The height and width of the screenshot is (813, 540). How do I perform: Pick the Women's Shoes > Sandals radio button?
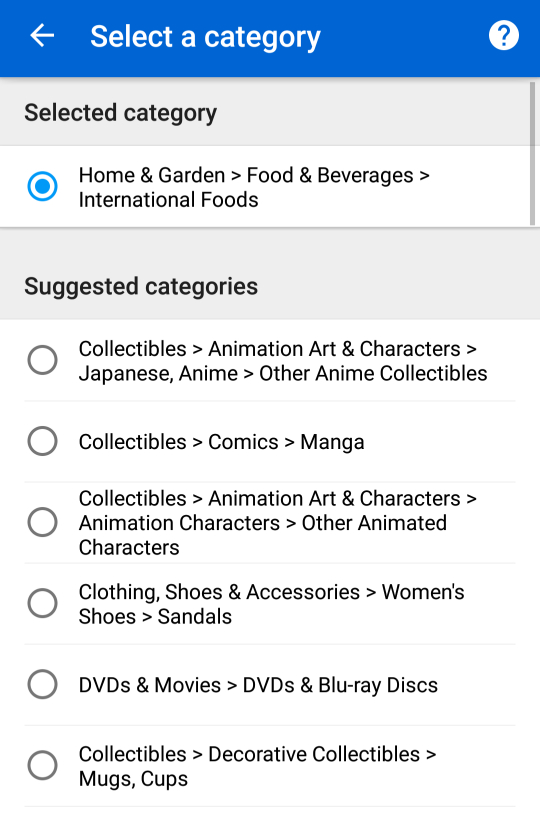43,604
